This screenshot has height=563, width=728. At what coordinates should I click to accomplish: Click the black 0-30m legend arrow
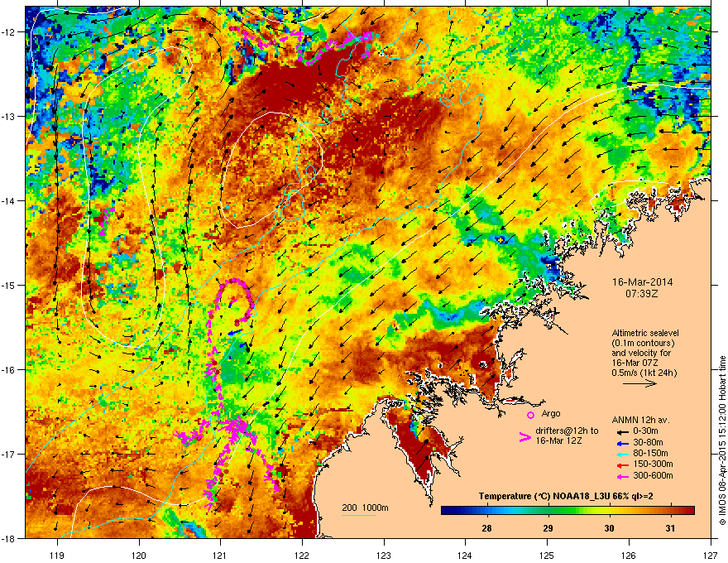coord(621,431)
